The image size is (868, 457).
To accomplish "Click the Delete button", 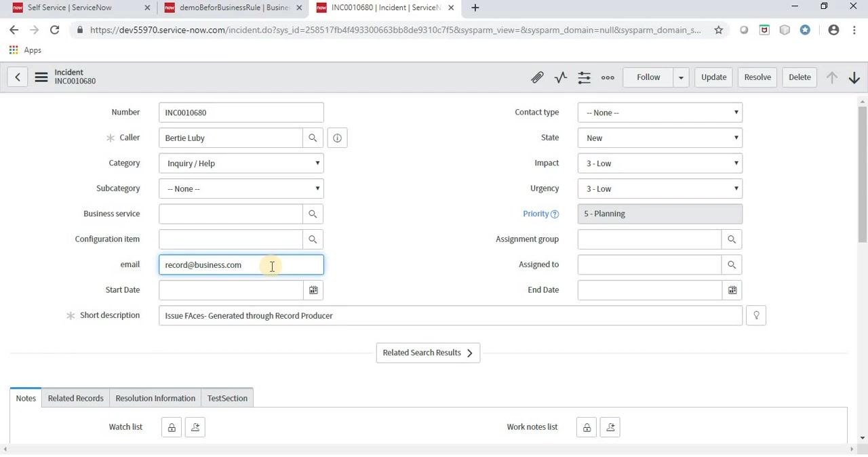I will [x=800, y=77].
